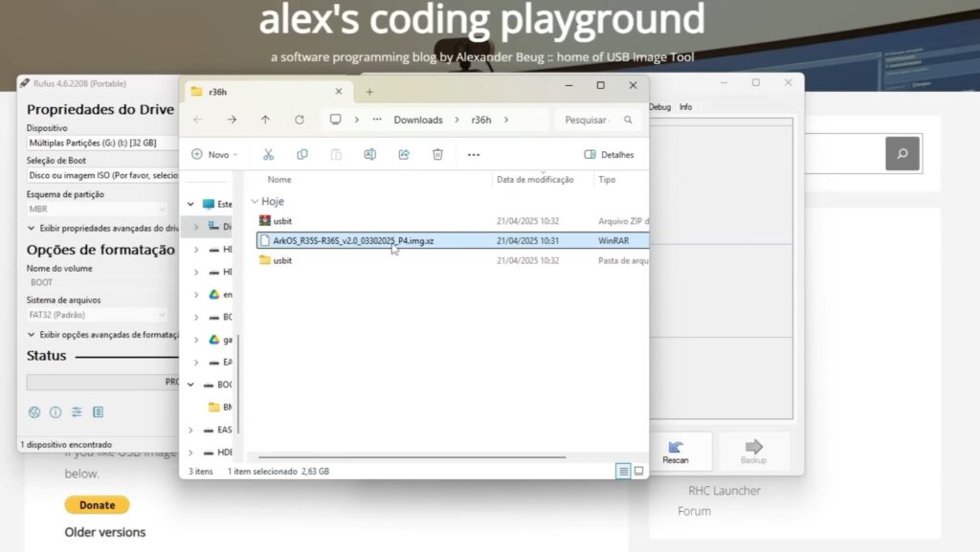Open Rufus settings sliders icon
The width and height of the screenshot is (980, 552).
[77, 412]
